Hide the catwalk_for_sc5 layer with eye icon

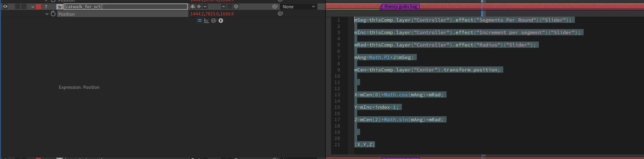tap(5, 7)
